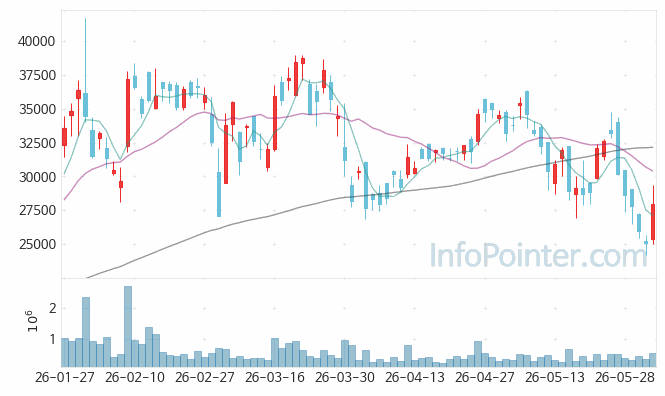Image resolution: width=665 pixels, height=396 pixels.
Task: Click the 35000 price axis label
Action: tap(37, 109)
